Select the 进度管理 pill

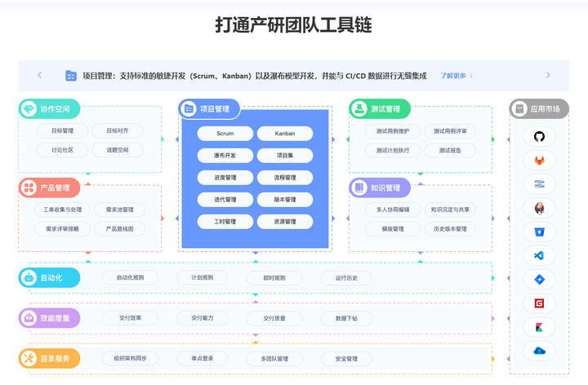(225, 178)
